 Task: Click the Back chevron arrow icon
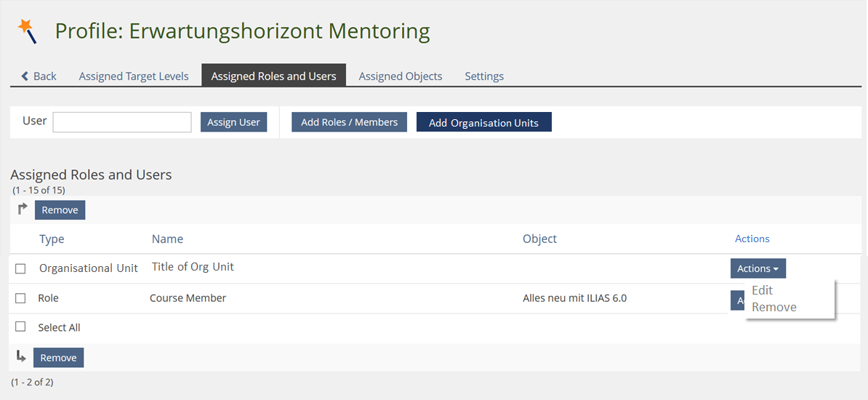point(25,76)
